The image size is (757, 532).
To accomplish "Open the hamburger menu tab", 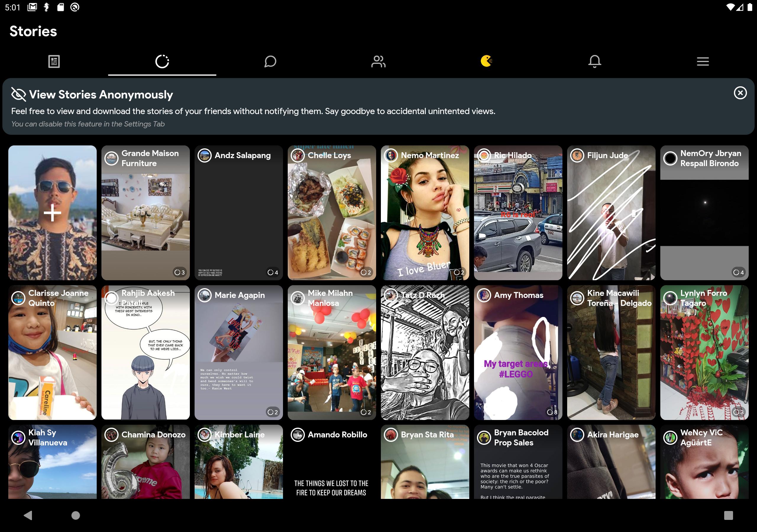I will (x=703, y=61).
